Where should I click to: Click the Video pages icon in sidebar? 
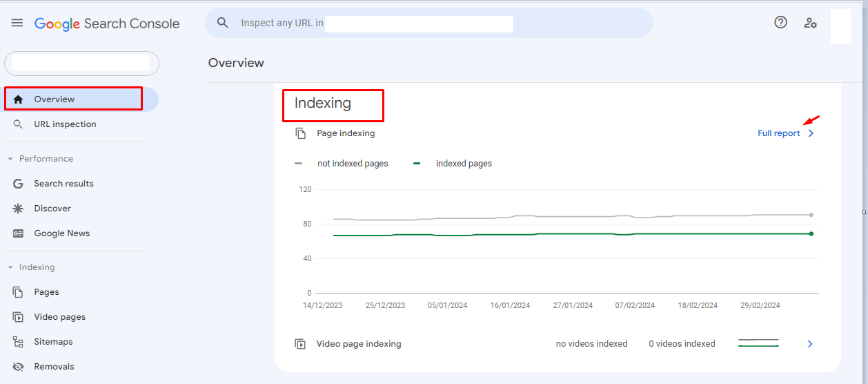pos(19,317)
